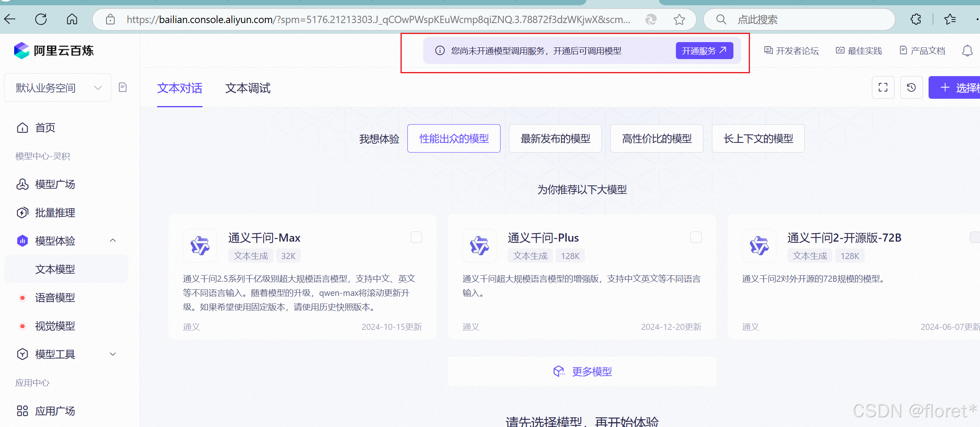980x427 pixels.
Task: Select the 高性价比的模型 filter
Action: [x=656, y=138]
